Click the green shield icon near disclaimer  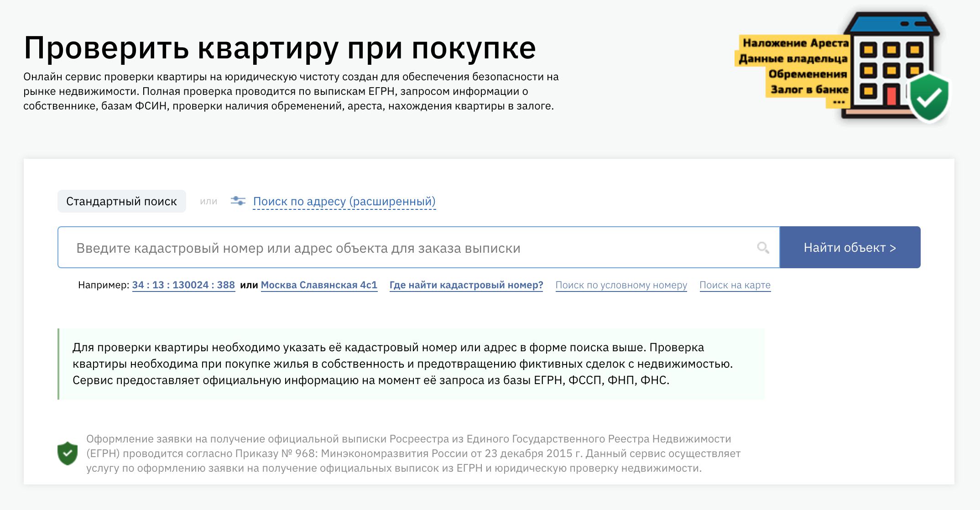tap(68, 453)
